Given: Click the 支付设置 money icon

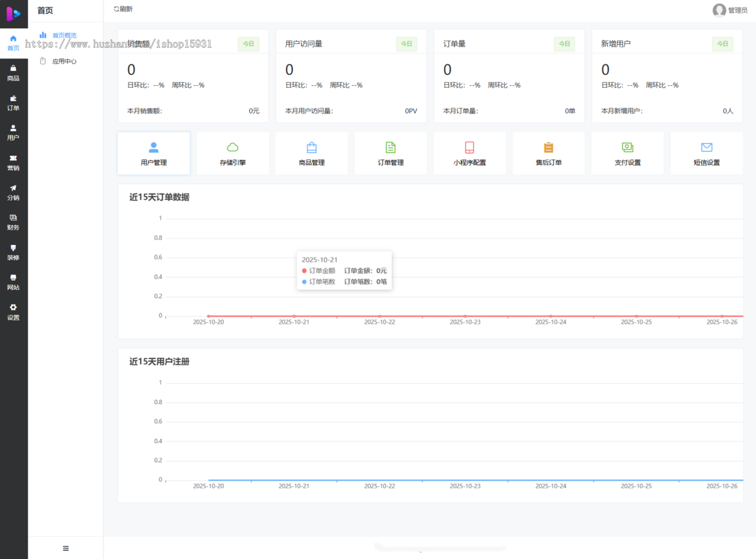Looking at the screenshot, I should (627, 147).
